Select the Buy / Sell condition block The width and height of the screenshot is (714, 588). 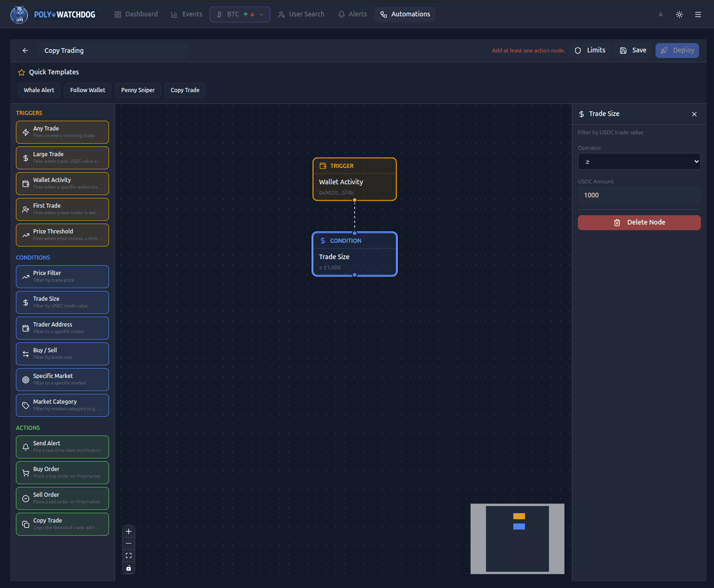coord(62,354)
